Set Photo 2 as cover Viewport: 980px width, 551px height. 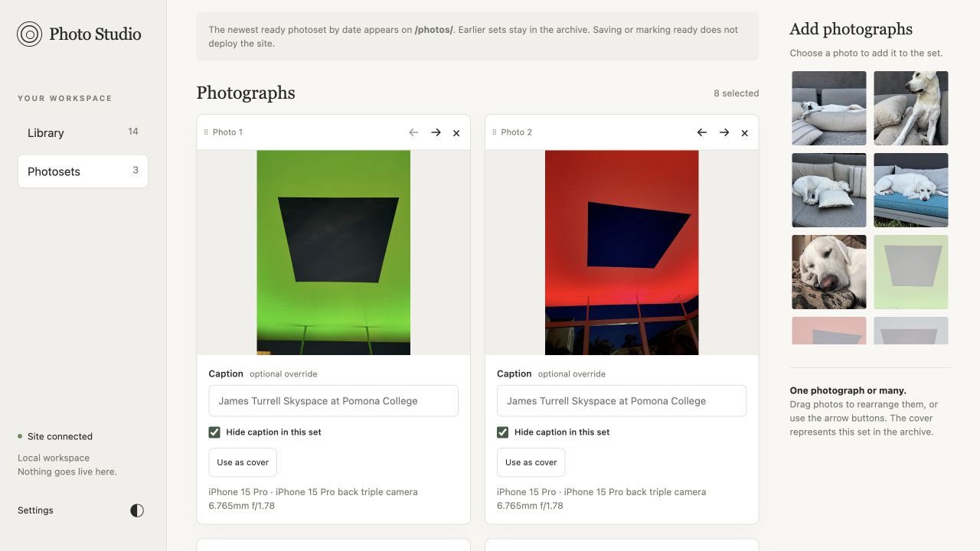pyautogui.click(x=531, y=462)
